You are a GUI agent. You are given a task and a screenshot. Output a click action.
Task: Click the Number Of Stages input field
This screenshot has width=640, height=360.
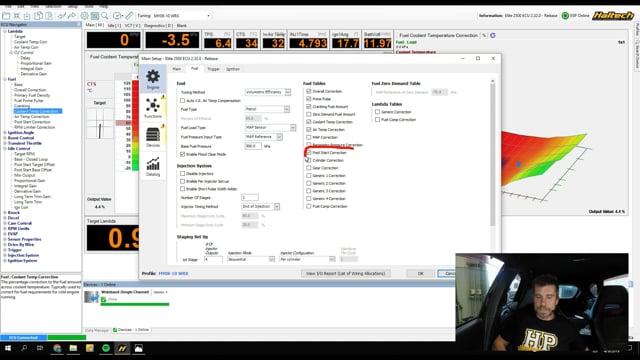250,198
